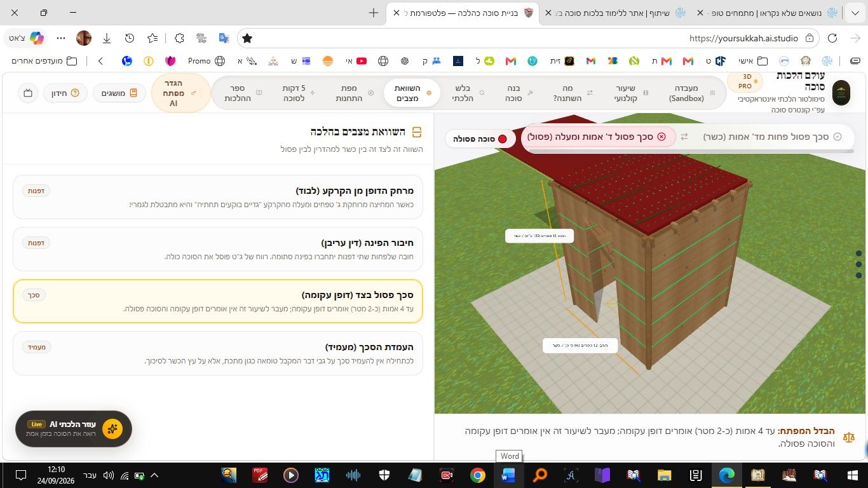
Task: Open Word from the taskbar
Action: point(508,475)
